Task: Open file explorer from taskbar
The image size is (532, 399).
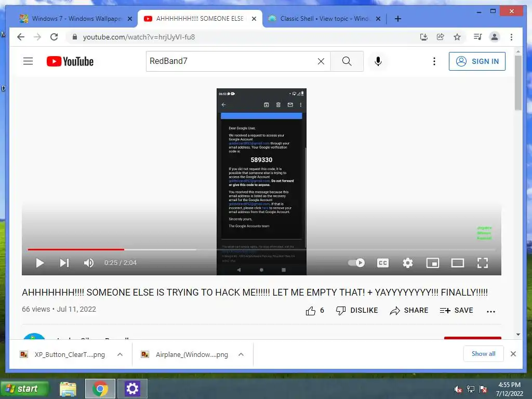Action: click(68, 389)
